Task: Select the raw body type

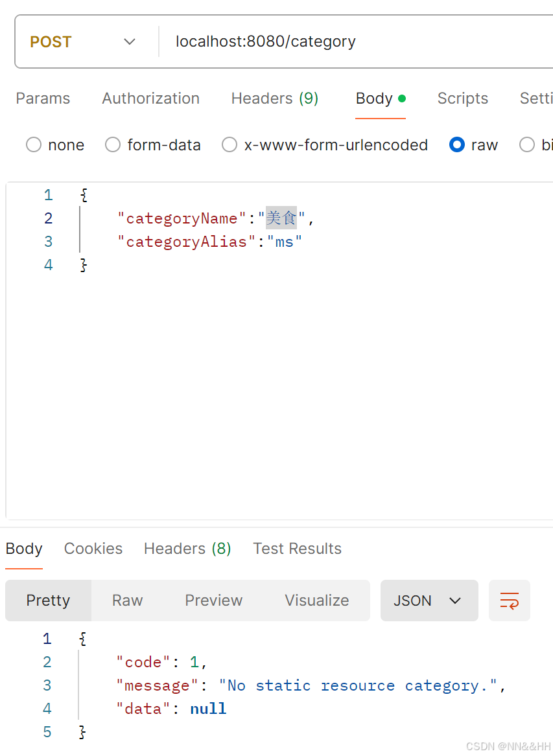Action: (x=473, y=144)
